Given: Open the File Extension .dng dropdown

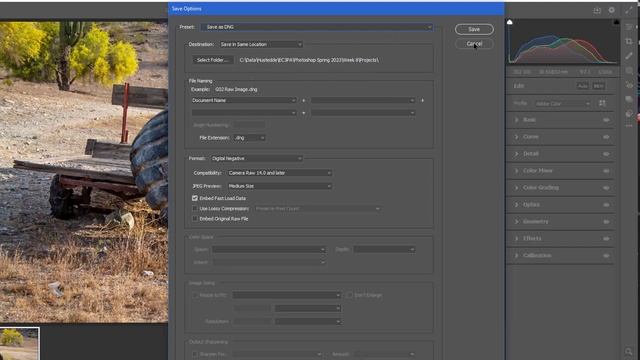Looking at the screenshot, I should [x=249, y=138].
